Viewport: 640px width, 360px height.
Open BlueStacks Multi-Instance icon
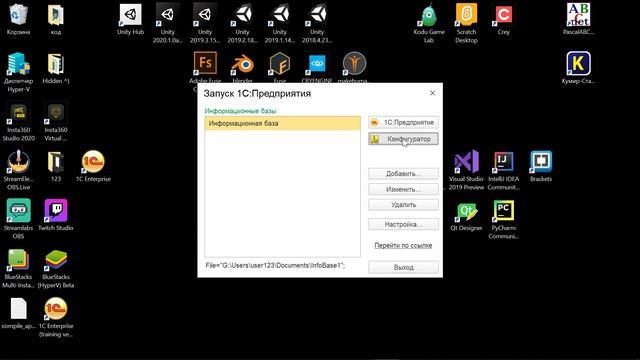[18, 269]
